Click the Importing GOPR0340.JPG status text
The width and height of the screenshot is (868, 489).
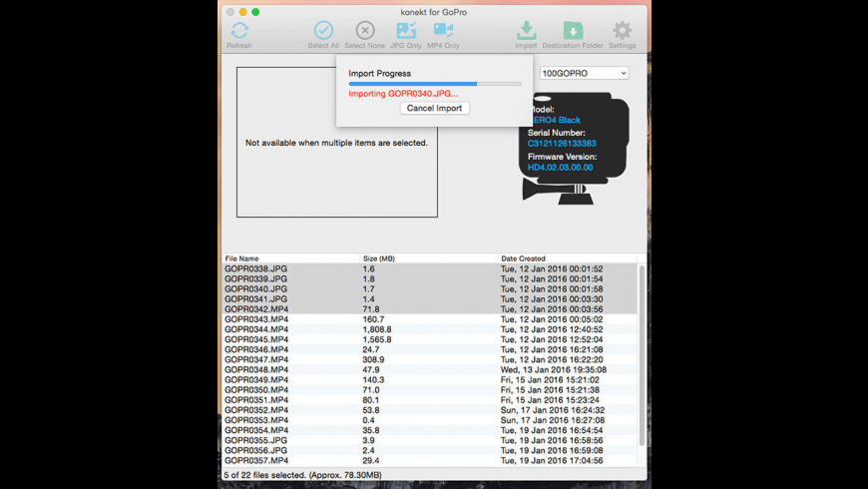tap(403, 94)
